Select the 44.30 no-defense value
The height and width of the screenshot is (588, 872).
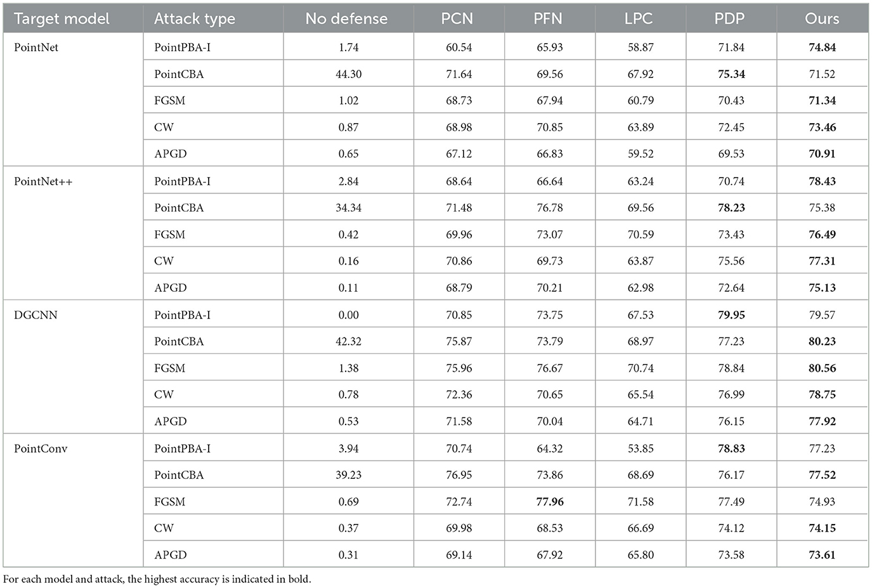pos(348,74)
